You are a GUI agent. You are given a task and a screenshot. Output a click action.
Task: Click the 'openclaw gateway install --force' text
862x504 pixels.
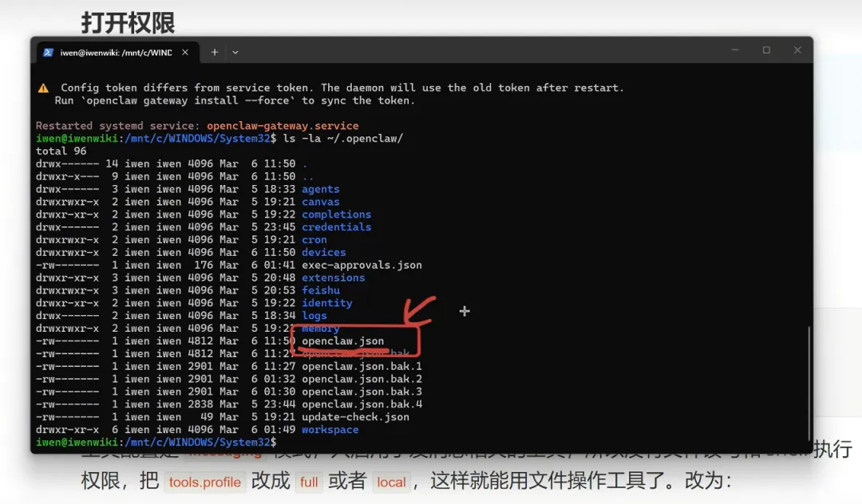pyautogui.click(x=188, y=100)
